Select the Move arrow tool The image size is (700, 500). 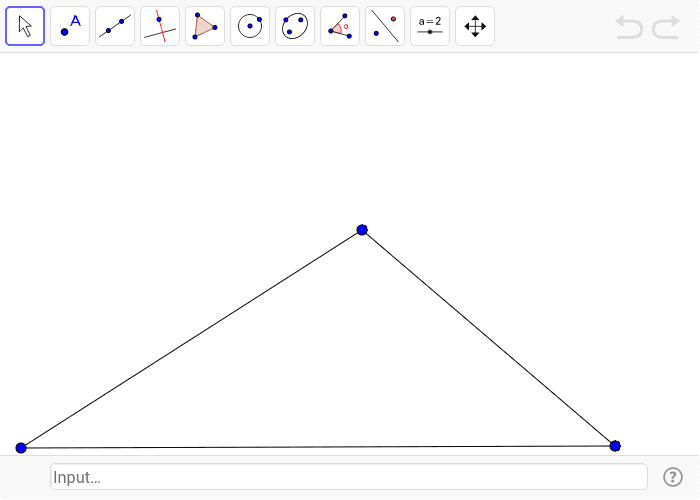(25, 26)
